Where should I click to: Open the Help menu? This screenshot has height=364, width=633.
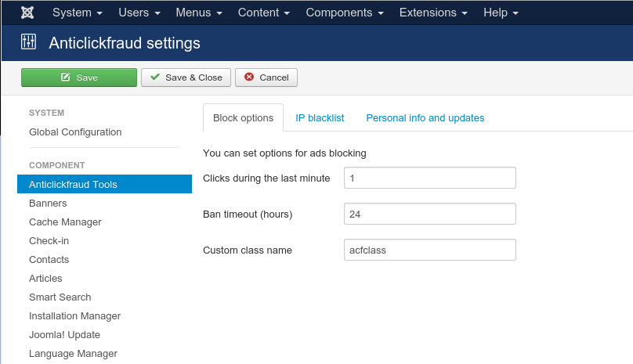[500, 13]
